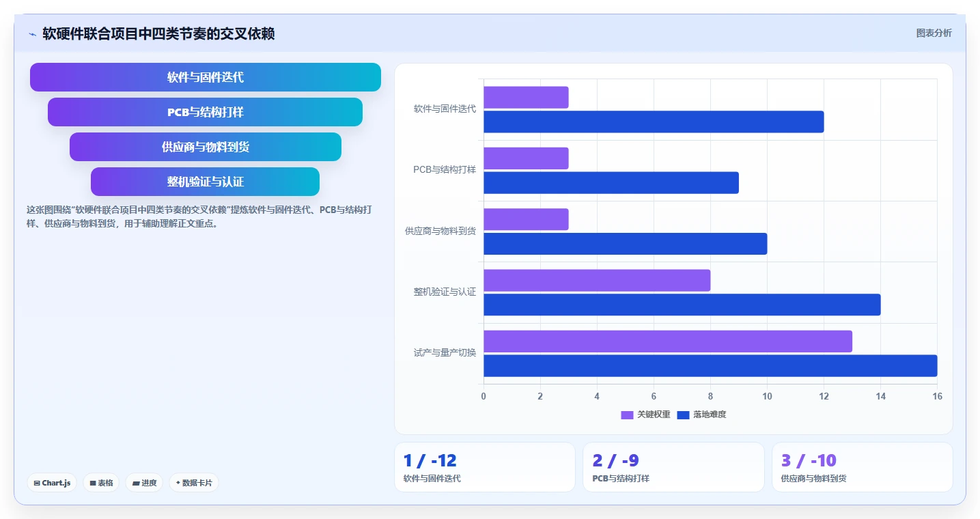This screenshot has height=519, width=980.
Task: Click blue 落地难度 bar for 供应商与物料到货
Action: click(x=626, y=244)
